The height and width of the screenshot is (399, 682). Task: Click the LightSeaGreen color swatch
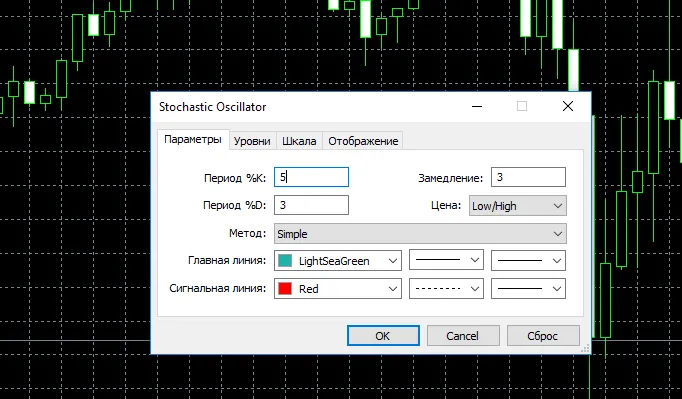(285, 261)
